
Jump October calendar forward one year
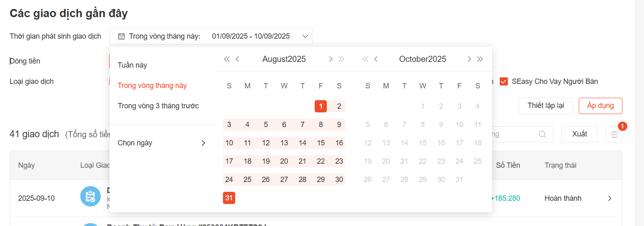(480, 59)
